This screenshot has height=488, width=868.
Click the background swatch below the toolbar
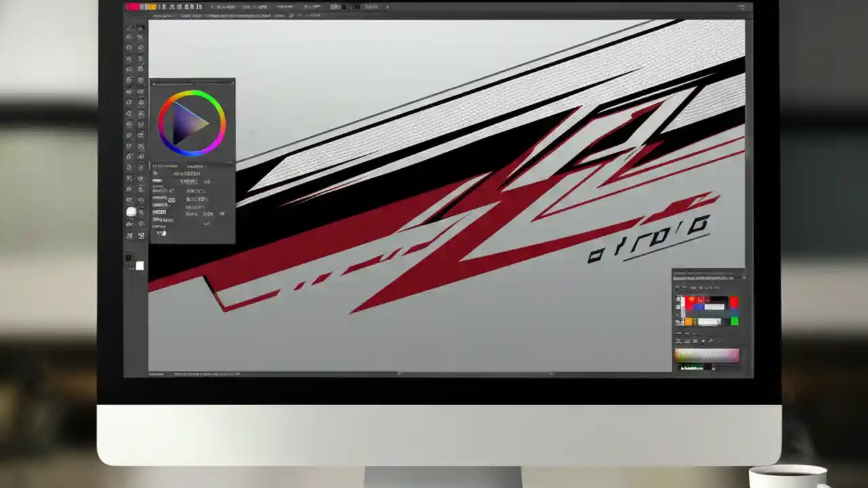click(x=140, y=266)
